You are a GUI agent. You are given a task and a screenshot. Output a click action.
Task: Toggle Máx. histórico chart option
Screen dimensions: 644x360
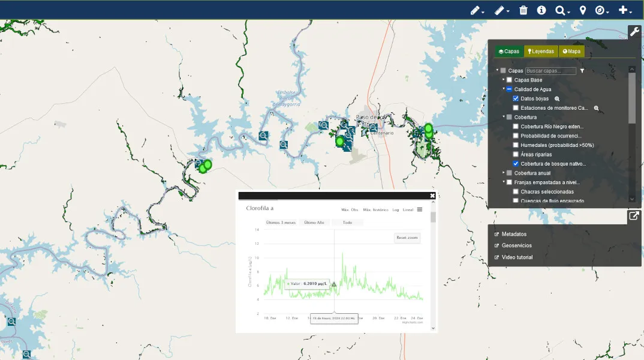click(x=375, y=210)
